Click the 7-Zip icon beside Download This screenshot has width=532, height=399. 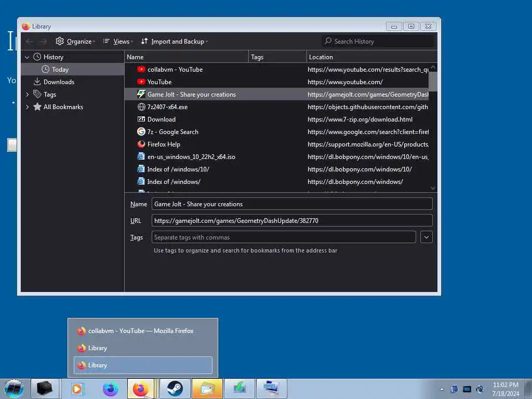click(x=141, y=119)
